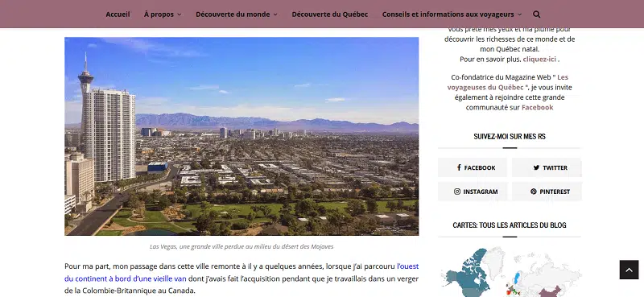644x297 pixels.
Task: Click the CARTES: TOUS LES ARTICLES DU BLOG heading
Action: tap(510, 225)
